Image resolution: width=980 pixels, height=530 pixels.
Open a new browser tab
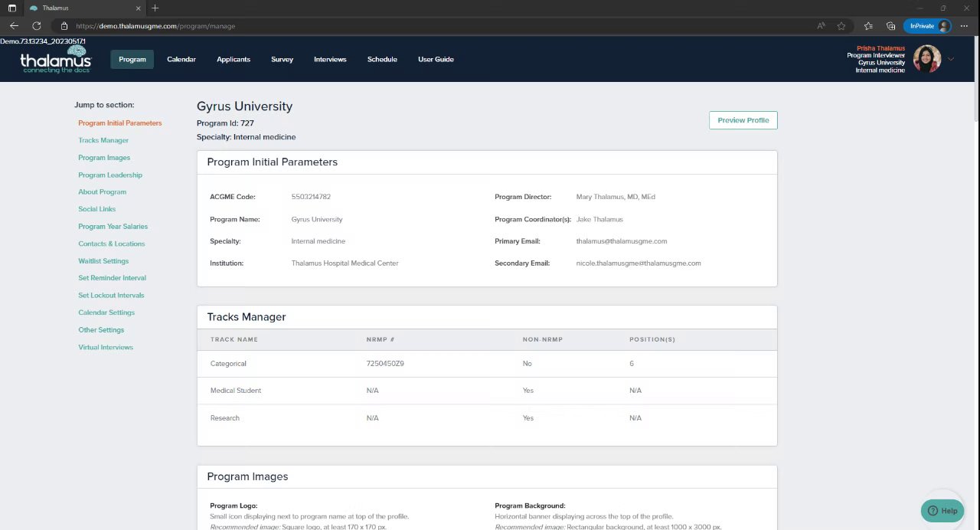155,8
